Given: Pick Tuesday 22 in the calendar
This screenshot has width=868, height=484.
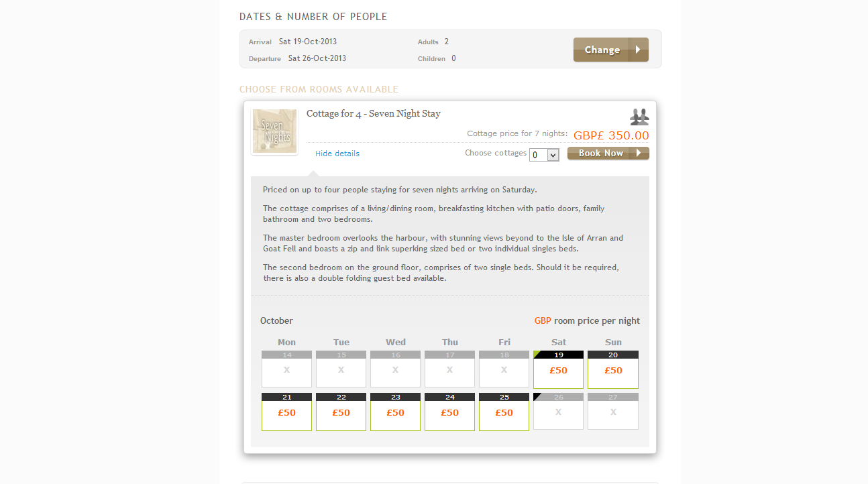Looking at the screenshot, I should [x=341, y=412].
